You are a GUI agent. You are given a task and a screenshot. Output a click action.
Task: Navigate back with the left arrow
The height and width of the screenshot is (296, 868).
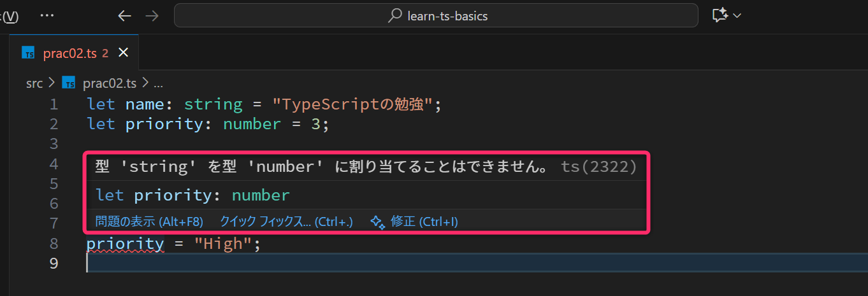[x=125, y=16]
